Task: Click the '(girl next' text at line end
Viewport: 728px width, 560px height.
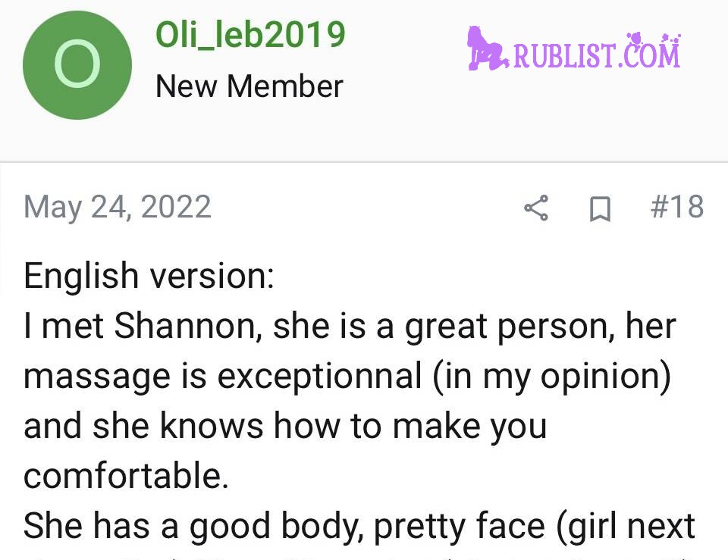Action: click(626, 527)
